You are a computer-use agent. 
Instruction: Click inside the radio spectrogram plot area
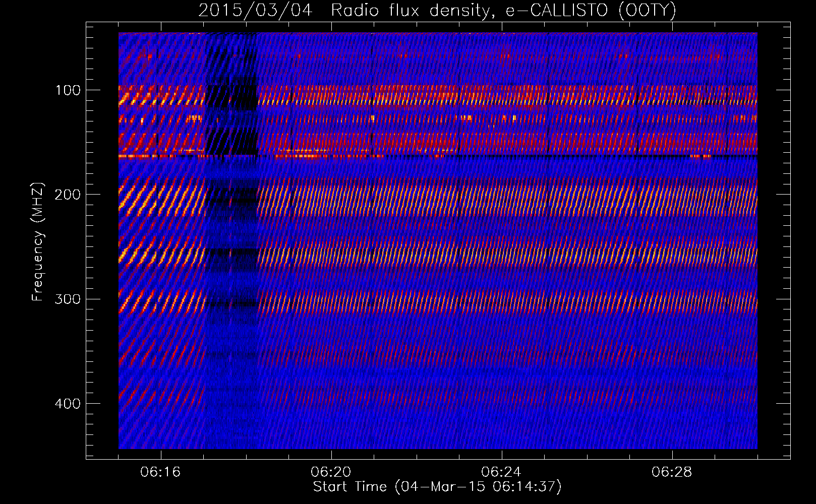(438, 241)
